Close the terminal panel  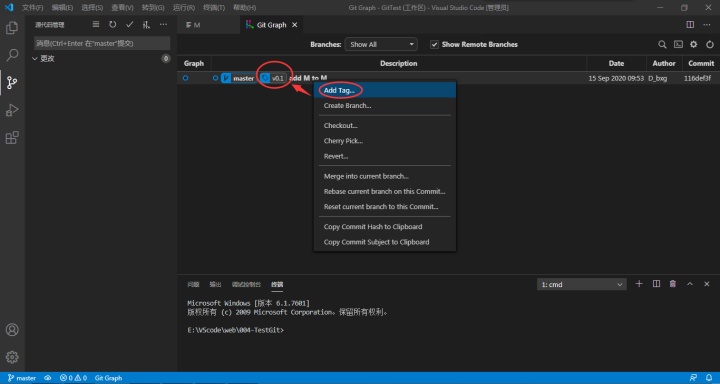[x=707, y=284]
